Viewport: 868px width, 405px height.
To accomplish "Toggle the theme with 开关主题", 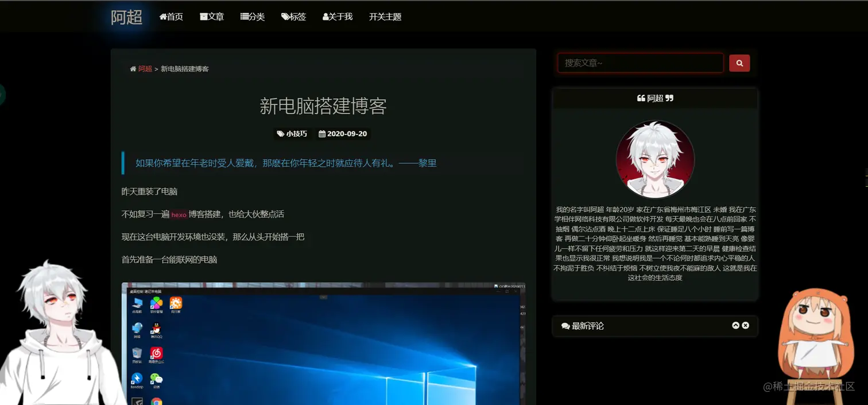I will tap(385, 17).
